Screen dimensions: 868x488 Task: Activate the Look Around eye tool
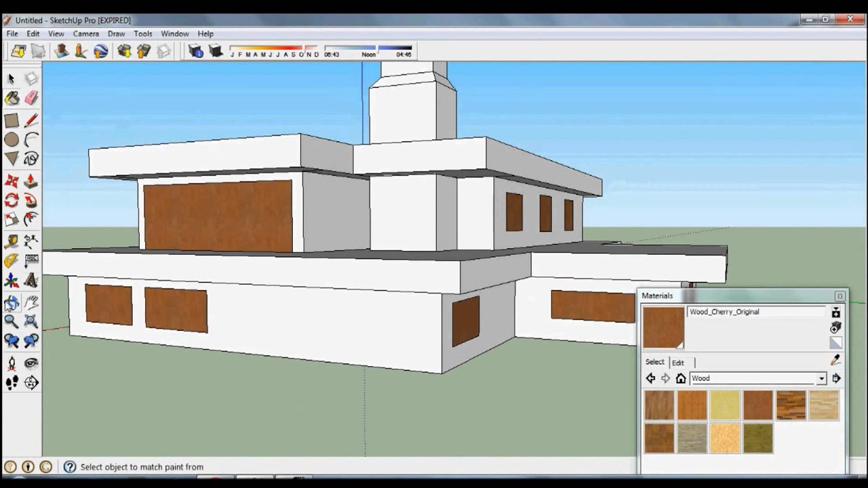click(31, 364)
